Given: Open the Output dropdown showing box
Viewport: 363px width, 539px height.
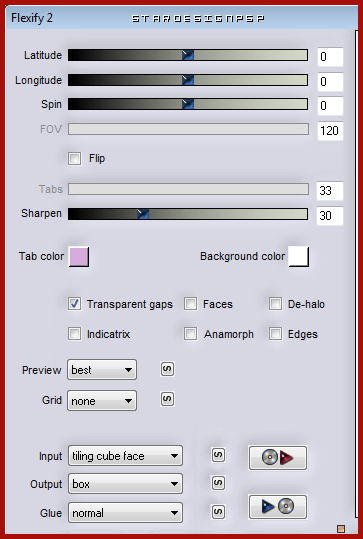Looking at the screenshot, I should point(125,484).
